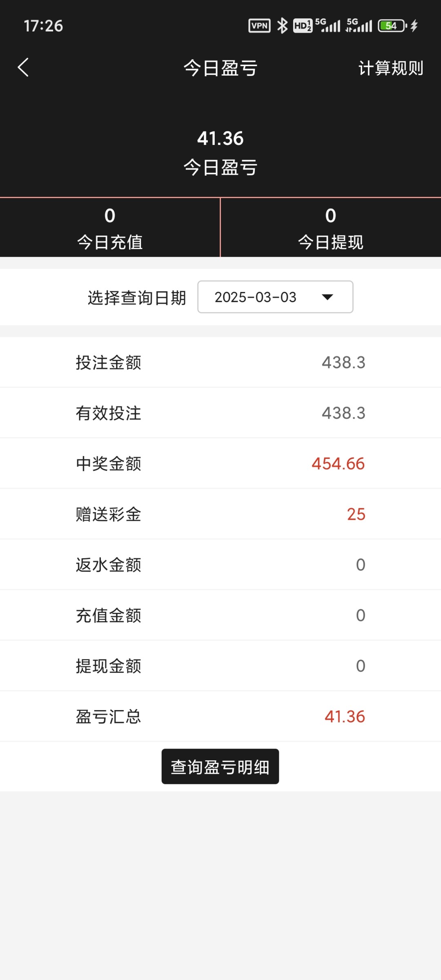Tap the 41.36 今日盈亏 headline figure
441x980 pixels.
220,138
